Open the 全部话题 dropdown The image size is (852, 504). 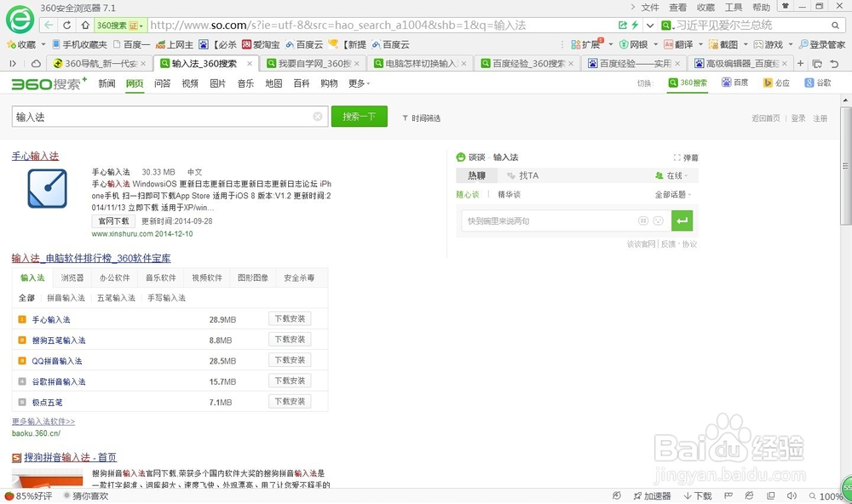tap(673, 194)
